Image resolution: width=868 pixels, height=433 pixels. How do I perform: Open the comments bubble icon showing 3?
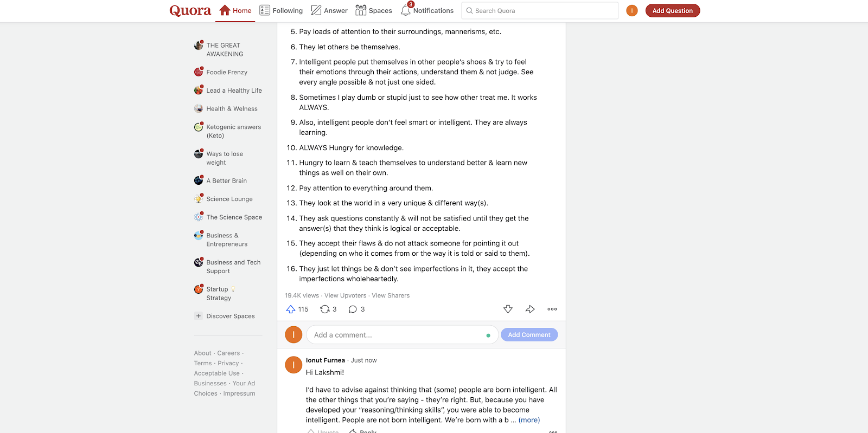(x=353, y=309)
